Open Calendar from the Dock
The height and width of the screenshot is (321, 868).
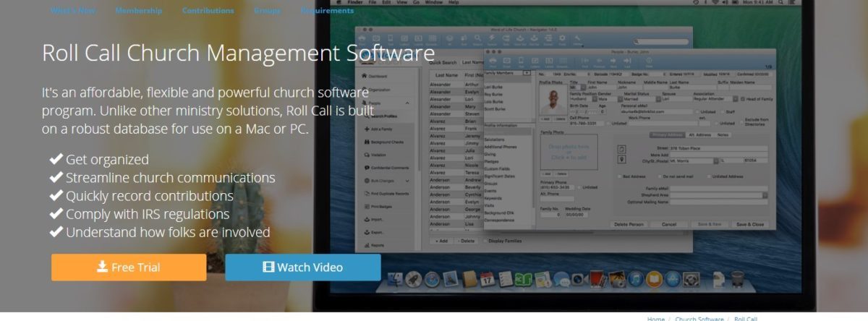[x=488, y=279]
